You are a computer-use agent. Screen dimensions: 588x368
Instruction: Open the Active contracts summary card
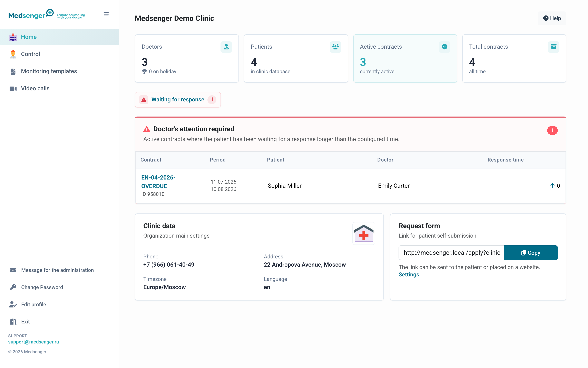(405, 58)
